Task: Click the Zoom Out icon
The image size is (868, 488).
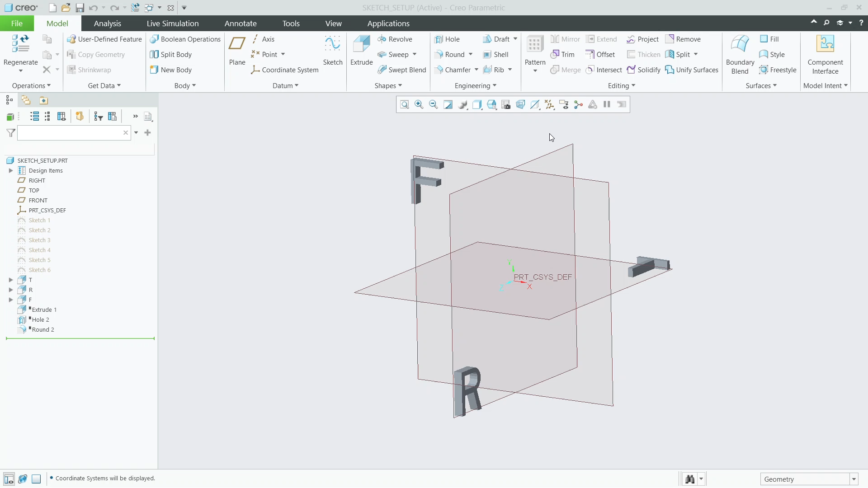Action: click(x=434, y=105)
